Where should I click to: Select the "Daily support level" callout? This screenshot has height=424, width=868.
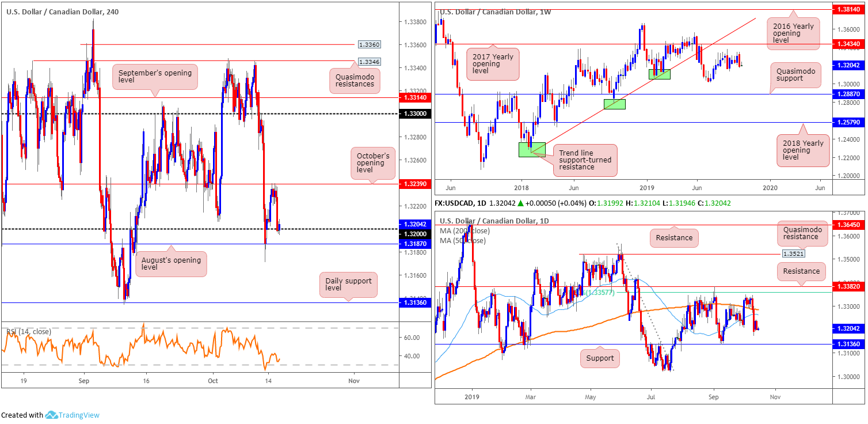point(348,285)
